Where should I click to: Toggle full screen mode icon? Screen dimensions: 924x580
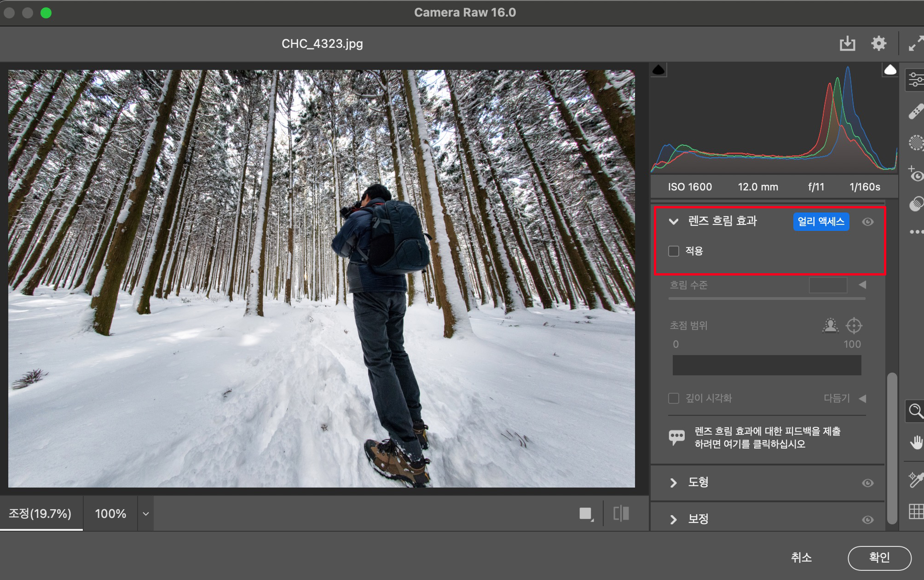coord(915,44)
